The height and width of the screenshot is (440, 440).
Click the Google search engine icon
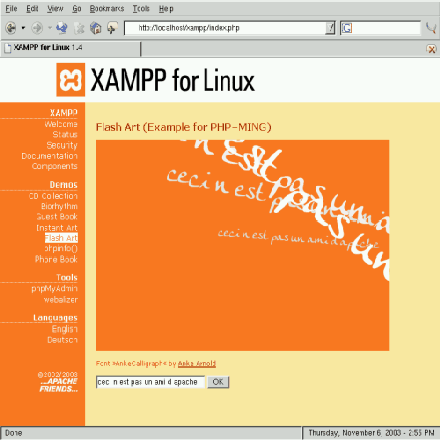[347, 28]
